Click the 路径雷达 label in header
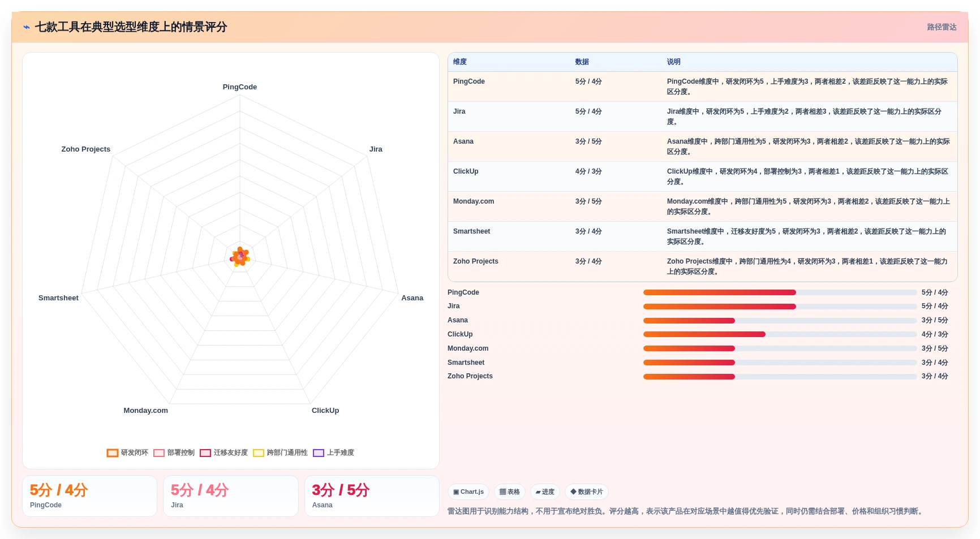The width and height of the screenshot is (980, 539). (942, 27)
